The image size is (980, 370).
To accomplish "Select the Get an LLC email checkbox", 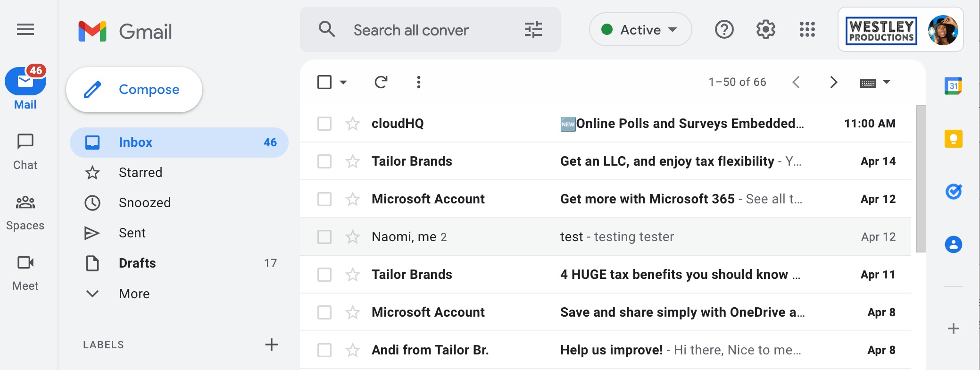I will tap(324, 161).
